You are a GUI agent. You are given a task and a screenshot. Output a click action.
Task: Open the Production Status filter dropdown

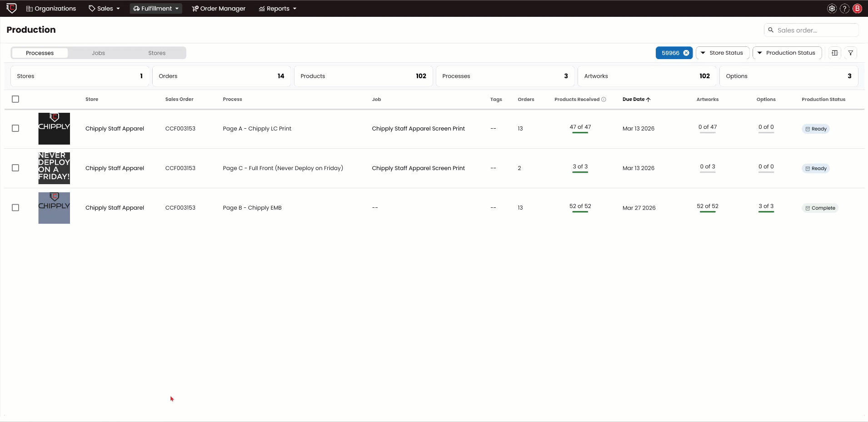[x=787, y=53]
